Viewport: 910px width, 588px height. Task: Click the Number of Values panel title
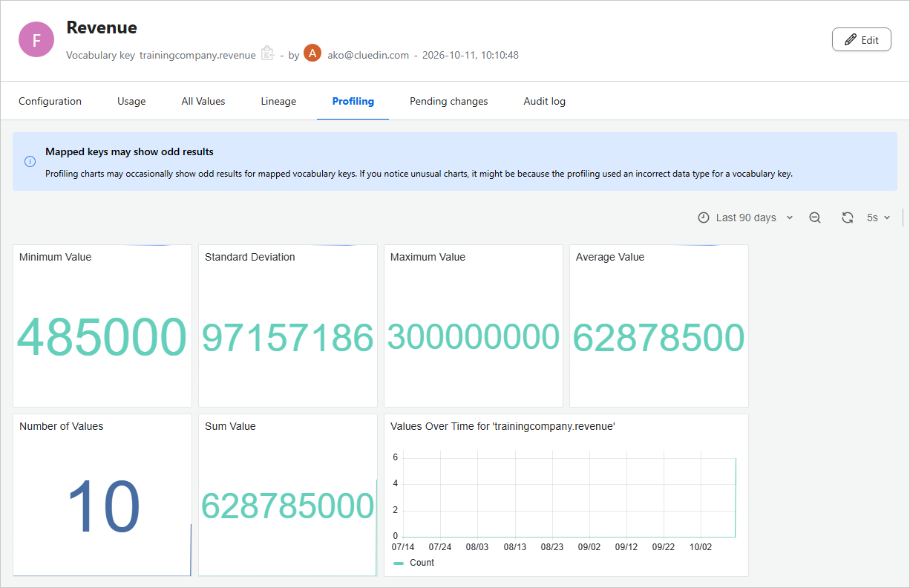click(x=62, y=426)
